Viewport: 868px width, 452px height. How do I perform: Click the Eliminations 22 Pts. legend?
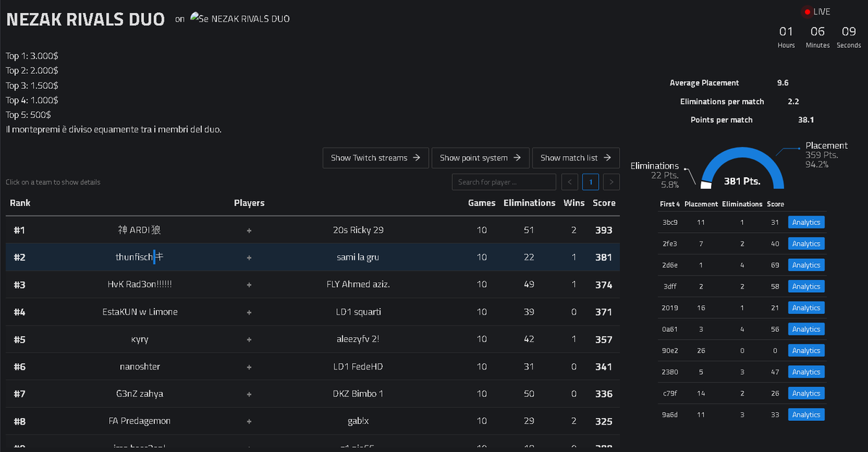[655, 175]
